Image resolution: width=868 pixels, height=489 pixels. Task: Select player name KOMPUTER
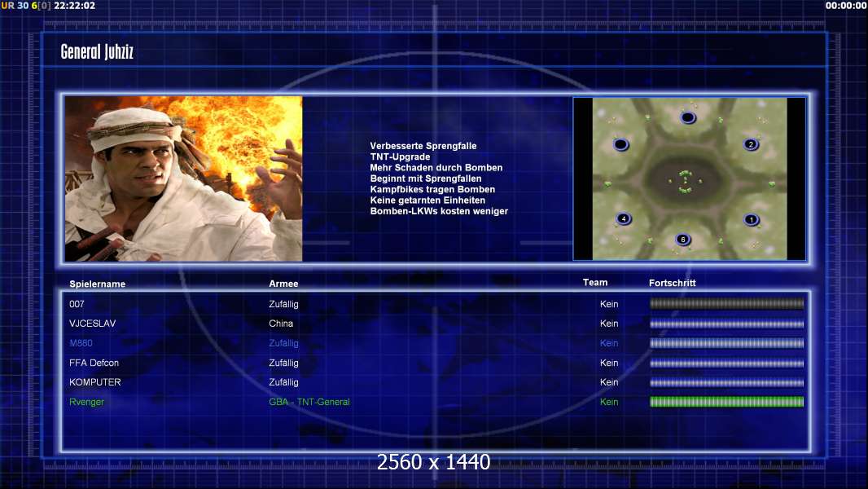[x=95, y=382]
